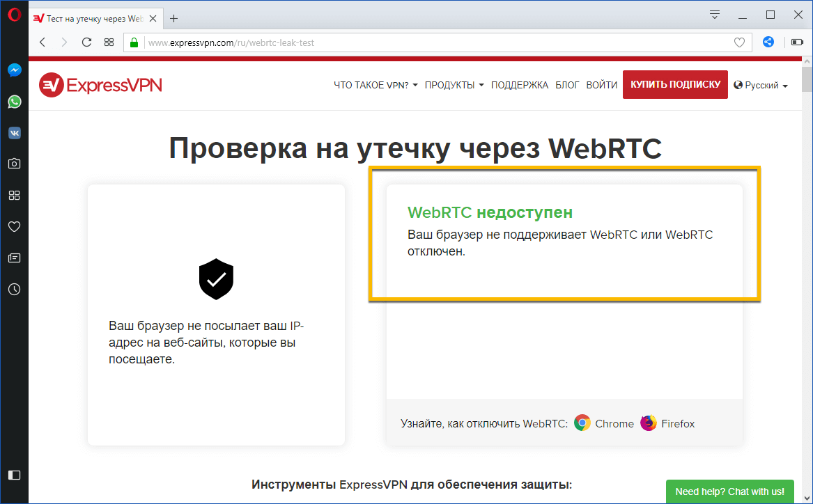Image resolution: width=813 pixels, height=504 pixels.
Task: Reload the current page
Action: (x=86, y=42)
